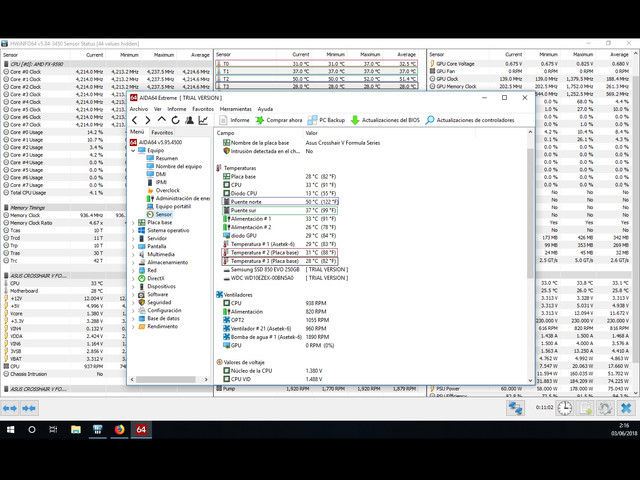Click the Informe toolbar button
The image size is (640, 480).
coord(234,120)
